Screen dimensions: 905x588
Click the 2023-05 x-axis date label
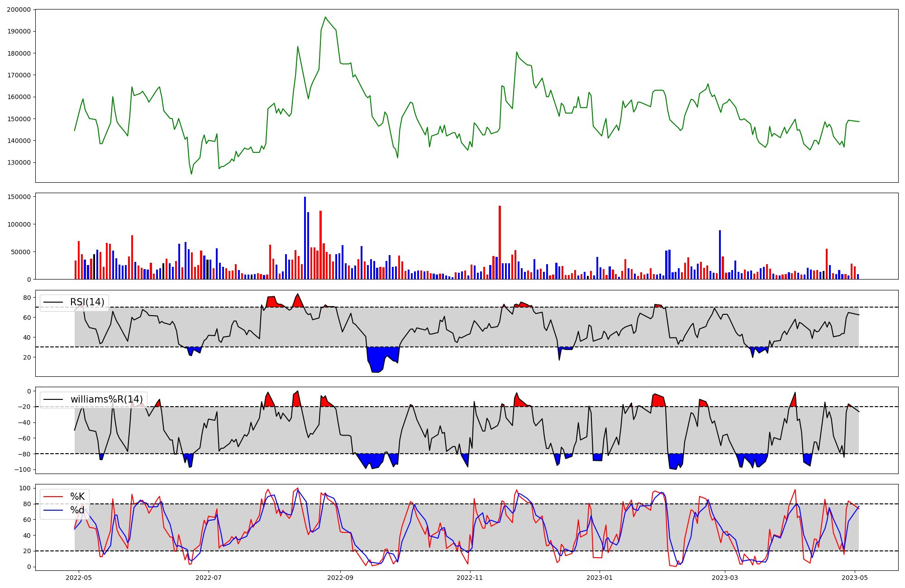point(855,578)
